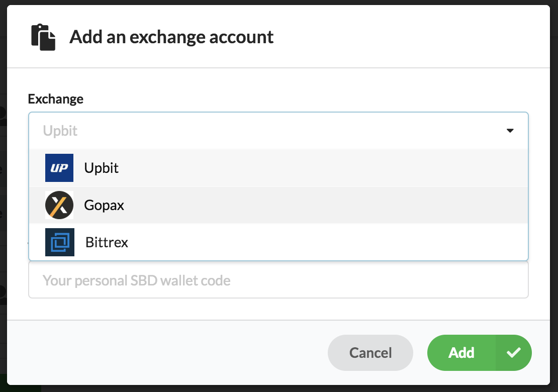558x392 pixels.
Task: Collapse the Exchange dropdown using the arrow
Action: [x=510, y=131]
